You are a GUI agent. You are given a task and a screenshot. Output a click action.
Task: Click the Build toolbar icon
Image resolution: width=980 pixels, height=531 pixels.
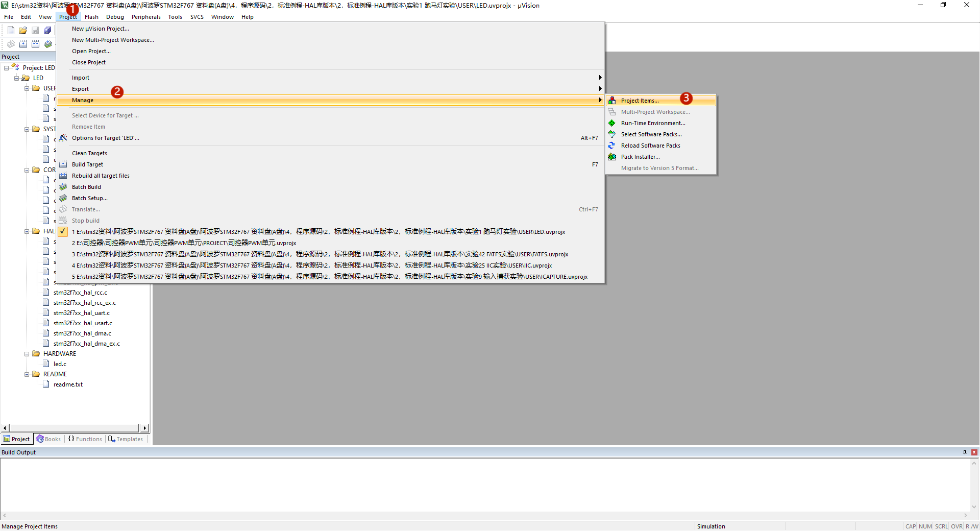pyautogui.click(x=23, y=44)
